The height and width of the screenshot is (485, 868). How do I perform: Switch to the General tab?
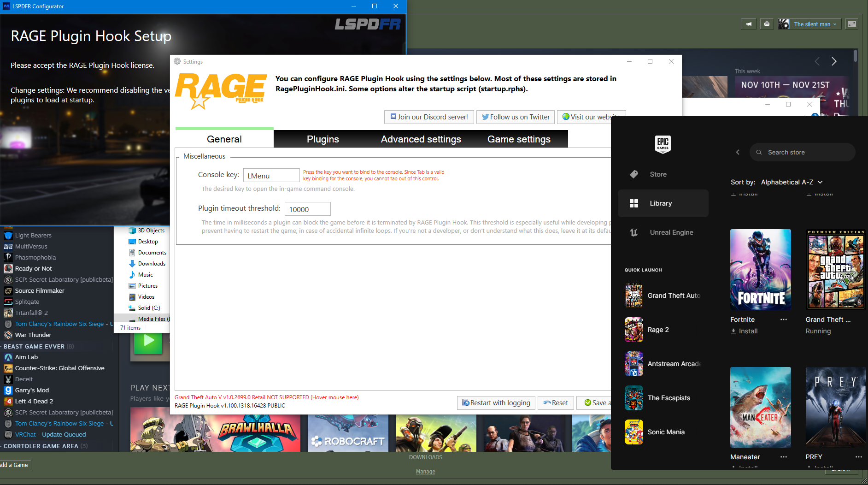click(x=224, y=139)
